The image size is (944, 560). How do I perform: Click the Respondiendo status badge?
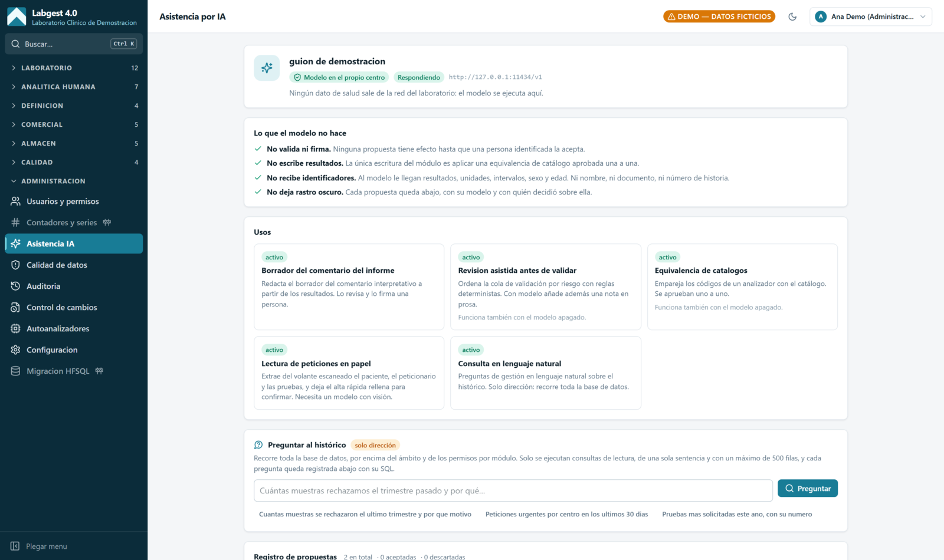419,77
